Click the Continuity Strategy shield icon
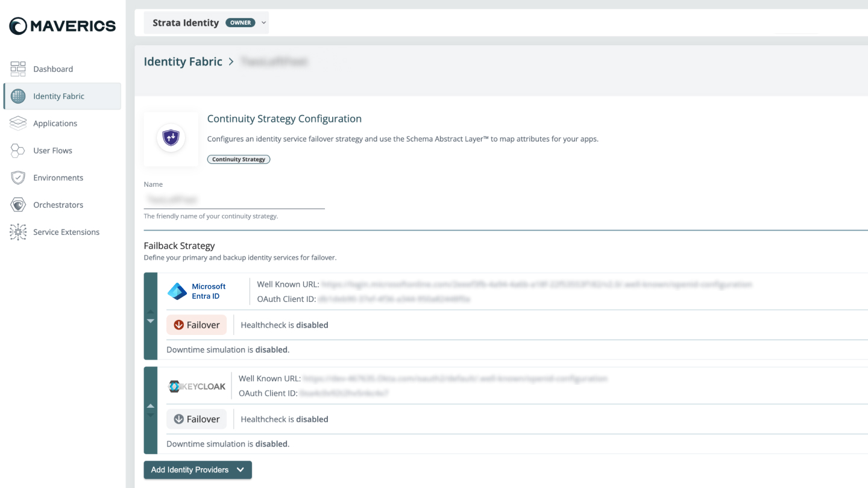Viewport: 868px width, 488px height. tap(171, 139)
